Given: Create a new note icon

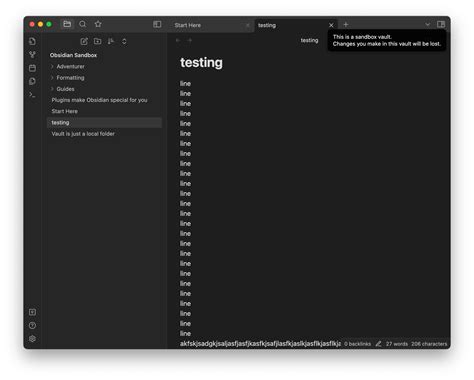Looking at the screenshot, I should [x=84, y=41].
